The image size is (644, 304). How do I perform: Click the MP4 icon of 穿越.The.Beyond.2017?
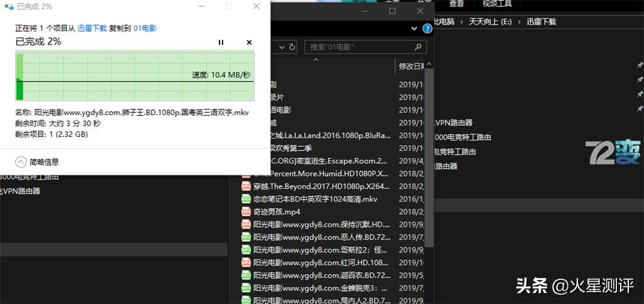[246, 186]
